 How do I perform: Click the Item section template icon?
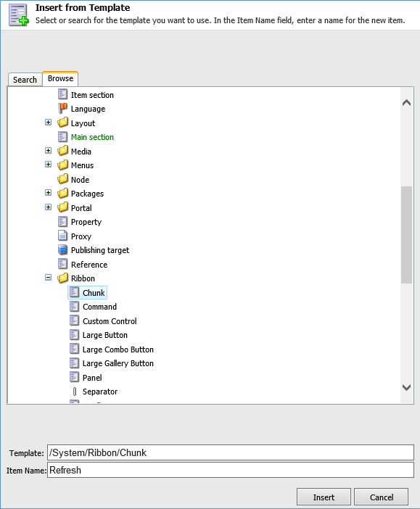(62, 94)
